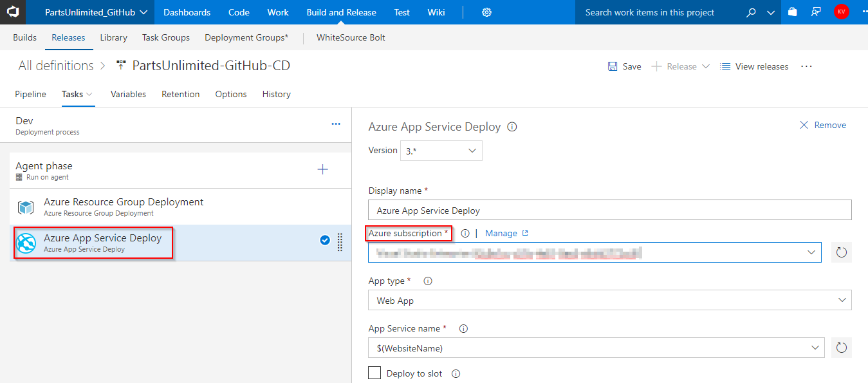The image size is (868, 383).
Task: Go to All definitions breadcrumb
Action: [x=56, y=66]
